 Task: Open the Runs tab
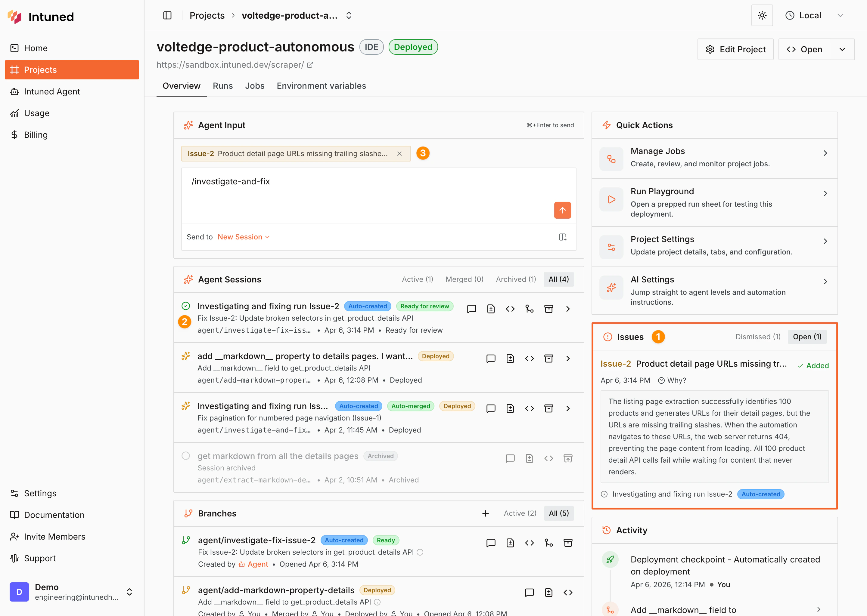coord(222,86)
